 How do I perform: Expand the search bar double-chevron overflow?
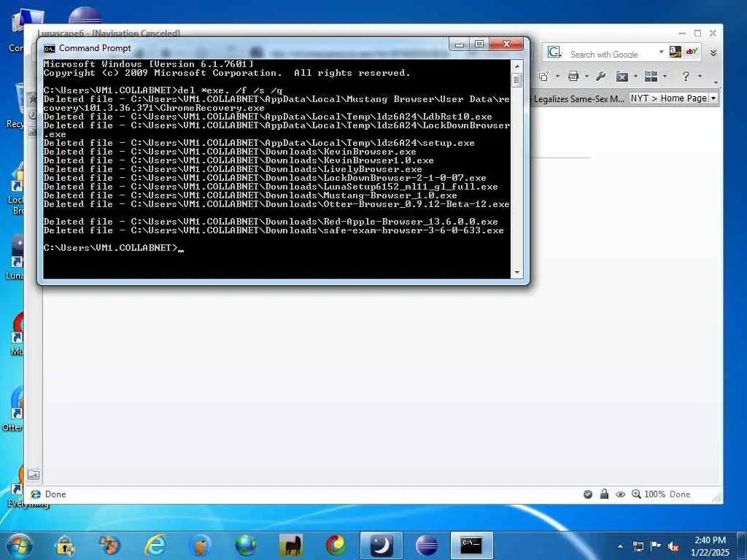pyautogui.click(x=713, y=52)
